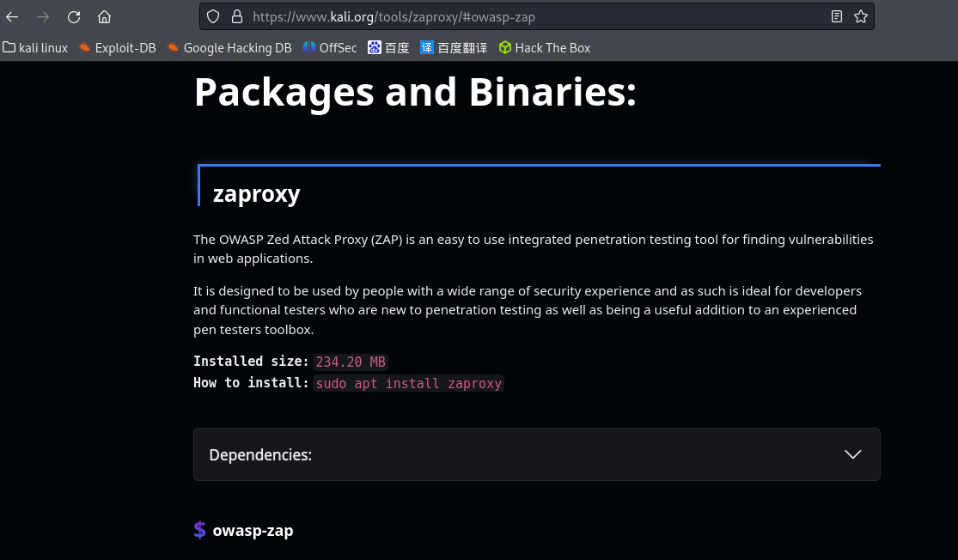This screenshot has width=958, height=560.
Task: Click the Packages and Binaries heading
Action: (x=416, y=92)
